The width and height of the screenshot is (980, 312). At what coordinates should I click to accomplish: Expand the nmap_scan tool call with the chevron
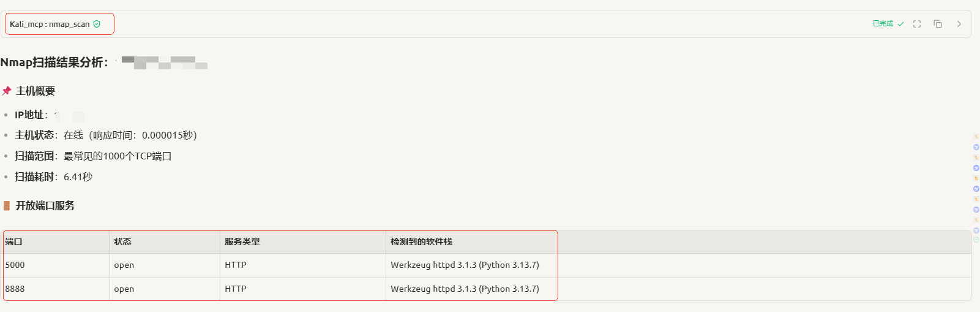pos(959,24)
